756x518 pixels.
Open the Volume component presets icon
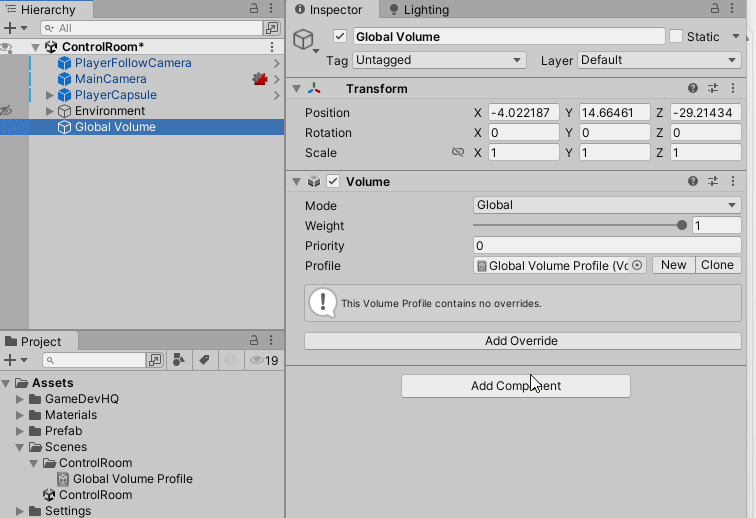coord(713,181)
